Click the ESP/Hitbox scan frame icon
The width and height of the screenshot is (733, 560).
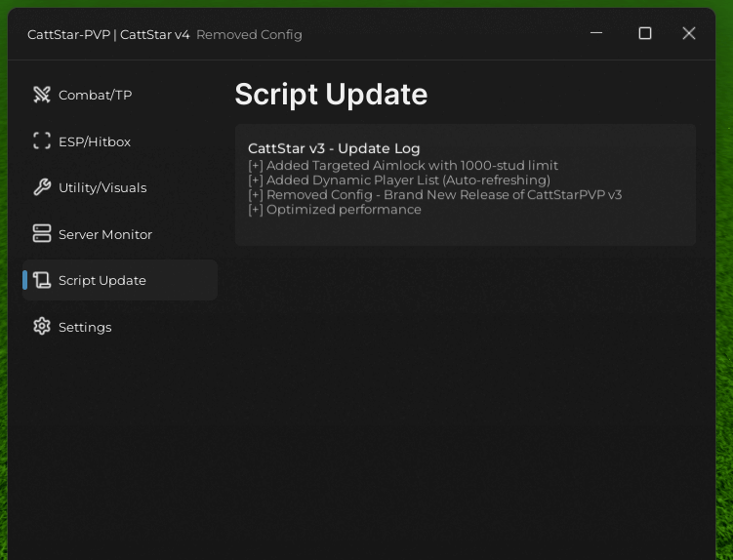click(x=42, y=141)
